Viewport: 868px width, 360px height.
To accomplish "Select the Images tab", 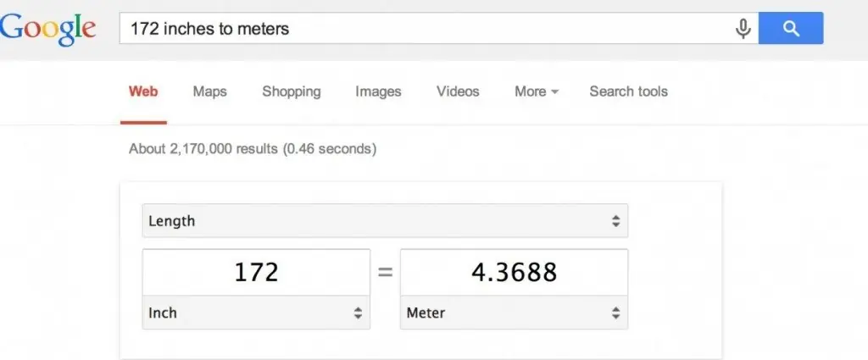I will pyautogui.click(x=378, y=91).
